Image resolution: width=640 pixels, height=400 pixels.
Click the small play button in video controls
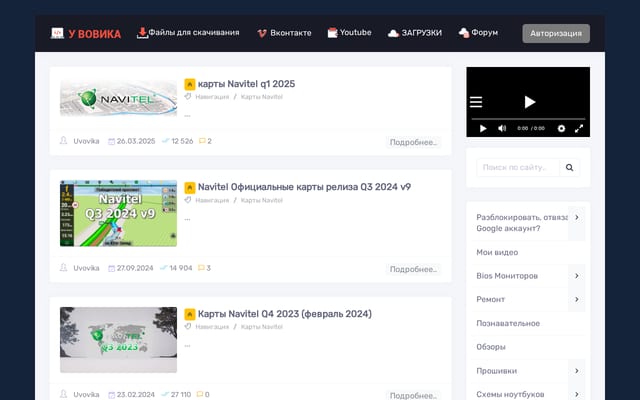pos(483,129)
